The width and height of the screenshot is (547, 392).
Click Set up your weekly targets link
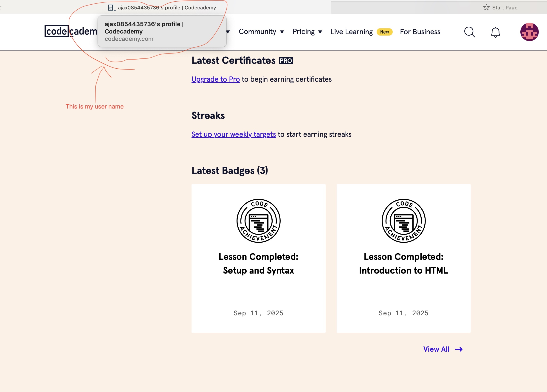tap(234, 134)
